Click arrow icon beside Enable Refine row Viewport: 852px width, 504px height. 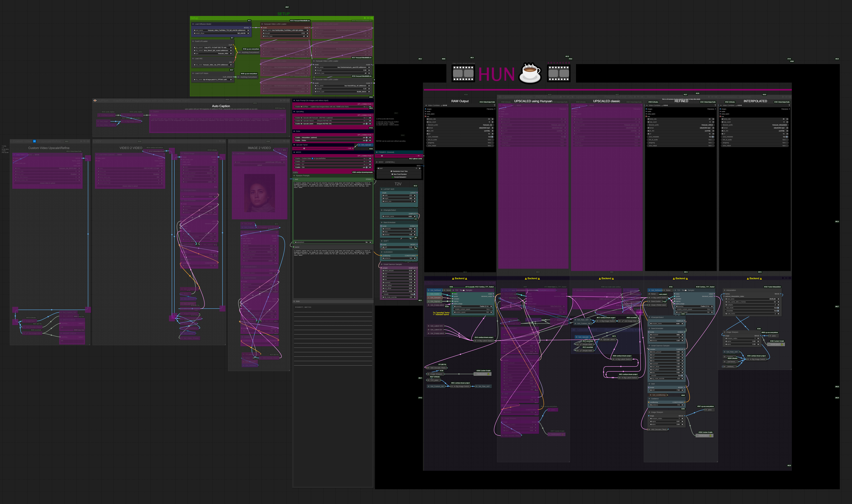coord(370,141)
